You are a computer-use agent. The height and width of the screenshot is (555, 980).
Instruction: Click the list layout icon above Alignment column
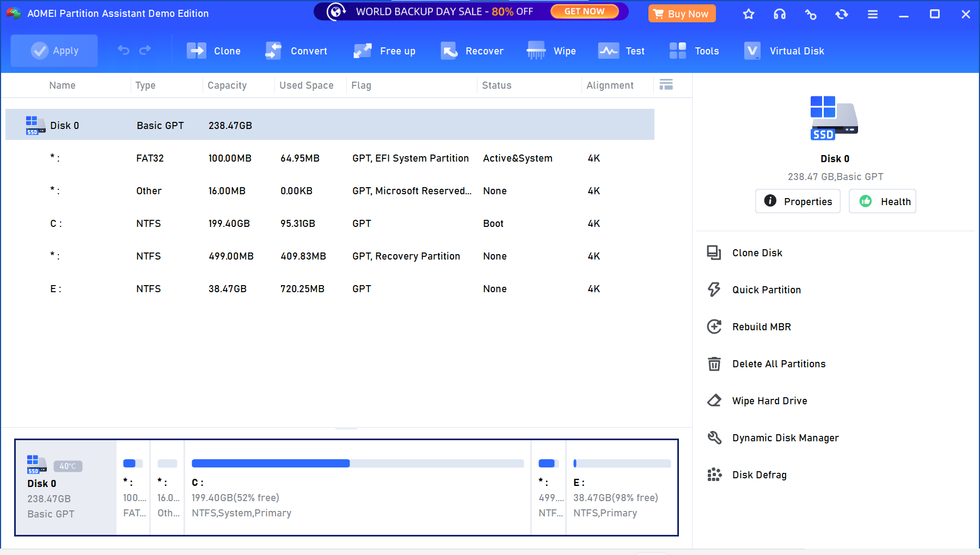[x=666, y=85]
